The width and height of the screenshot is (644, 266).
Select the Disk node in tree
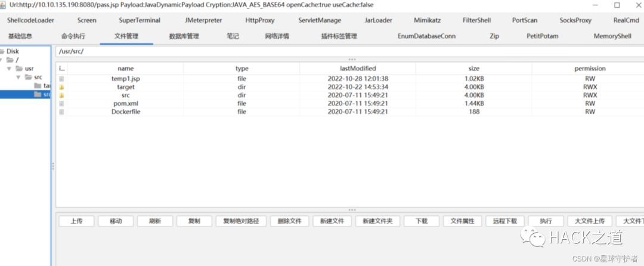click(x=13, y=51)
